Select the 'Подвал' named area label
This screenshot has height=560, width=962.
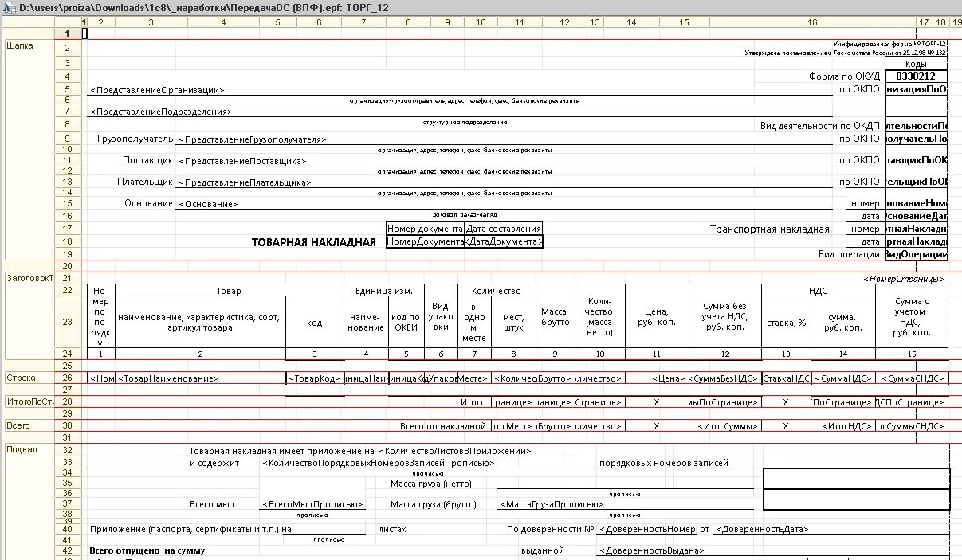click(x=22, y=450)
